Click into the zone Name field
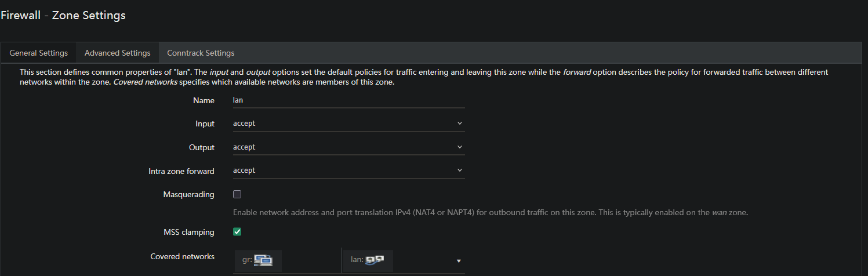 [x=348, y=100]
